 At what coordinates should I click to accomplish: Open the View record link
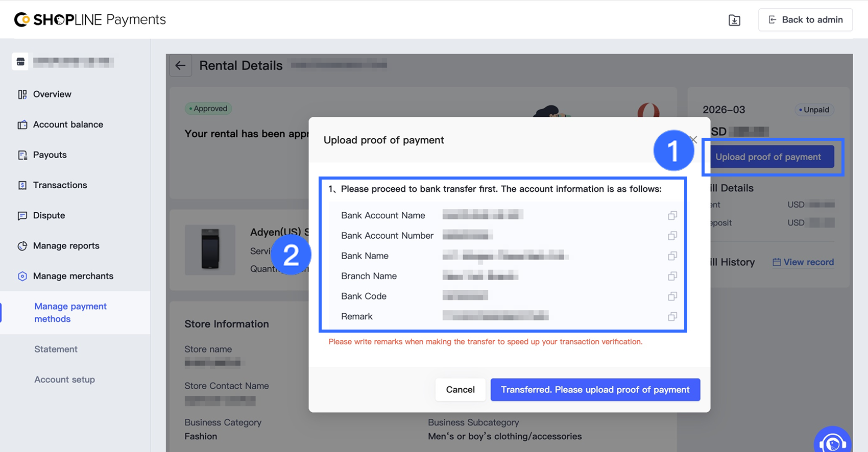pos(803,262)
